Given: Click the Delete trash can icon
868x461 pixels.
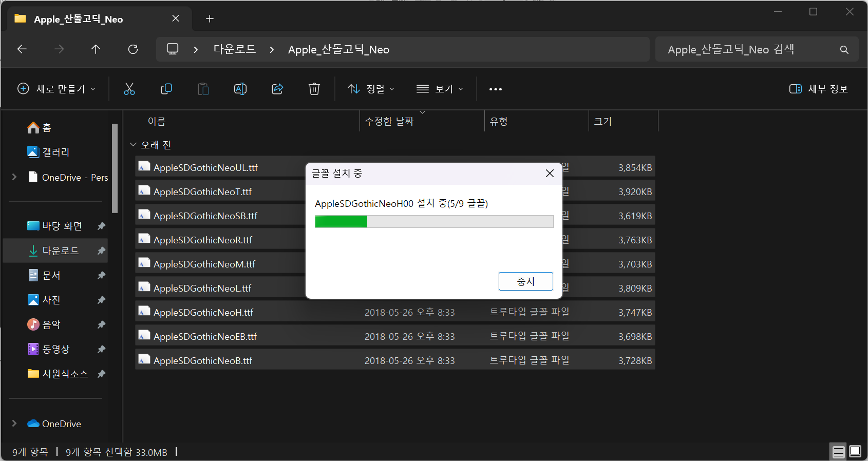Looking at the screenshot, I should tap(314, 89).
